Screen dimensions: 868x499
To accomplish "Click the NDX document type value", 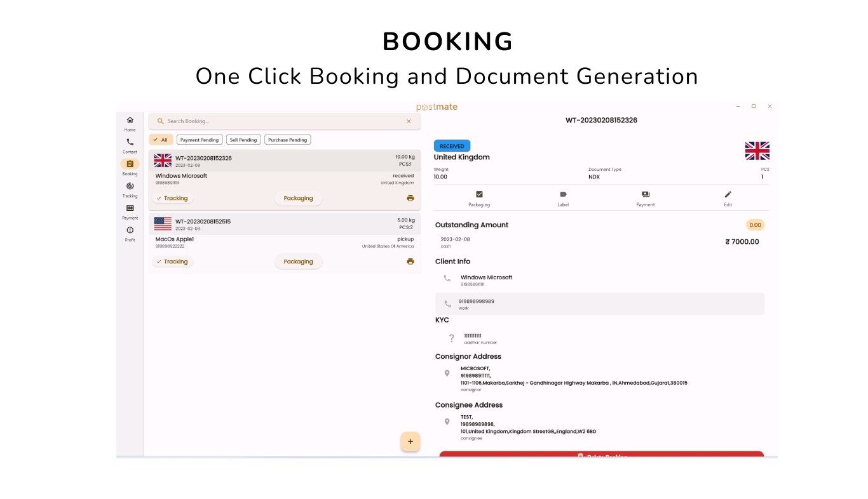I will (x=594, y=177).
